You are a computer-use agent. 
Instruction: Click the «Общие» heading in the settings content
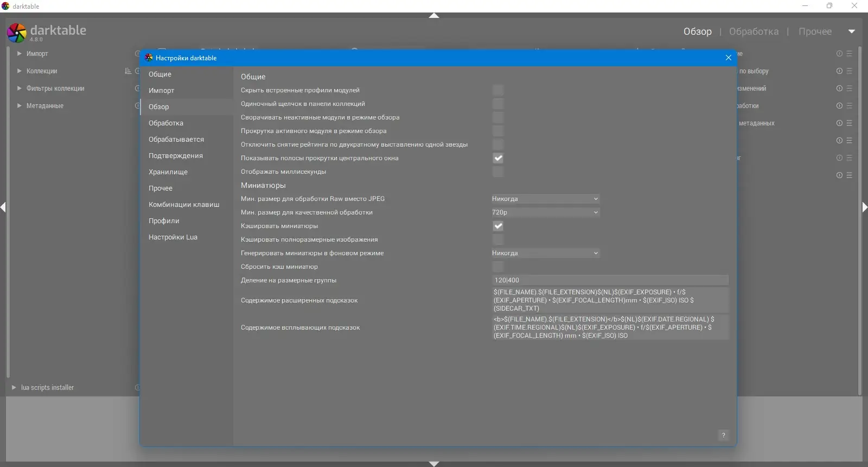click(253, 77)
